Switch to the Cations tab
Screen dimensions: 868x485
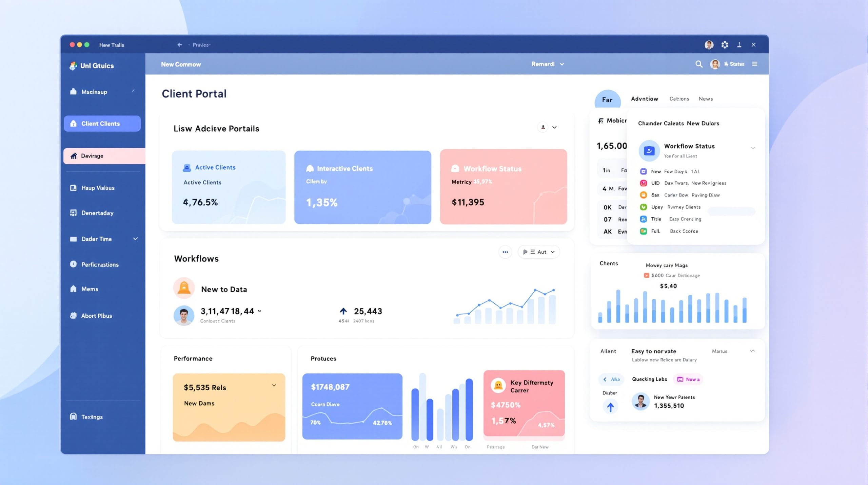[679, 99]
